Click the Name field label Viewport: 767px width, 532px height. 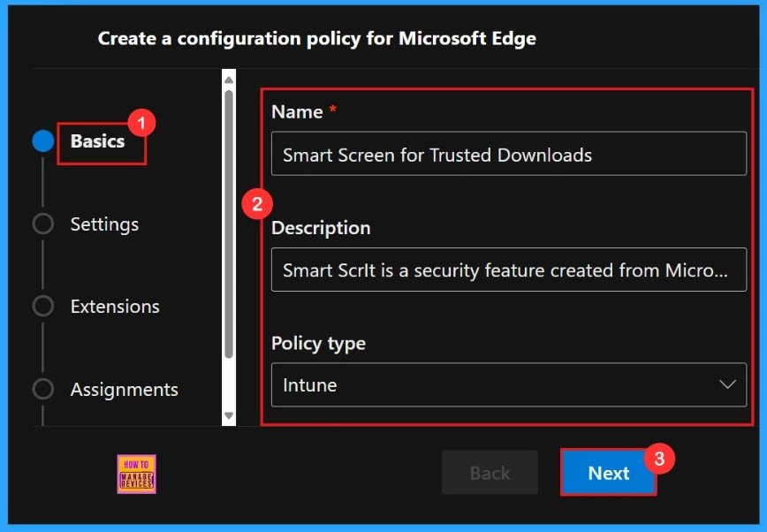coord(297,112)
